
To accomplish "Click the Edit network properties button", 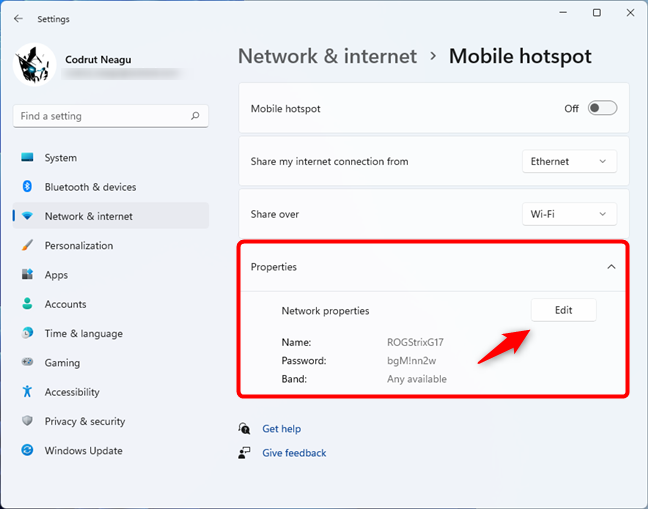I will click(563, 310).
